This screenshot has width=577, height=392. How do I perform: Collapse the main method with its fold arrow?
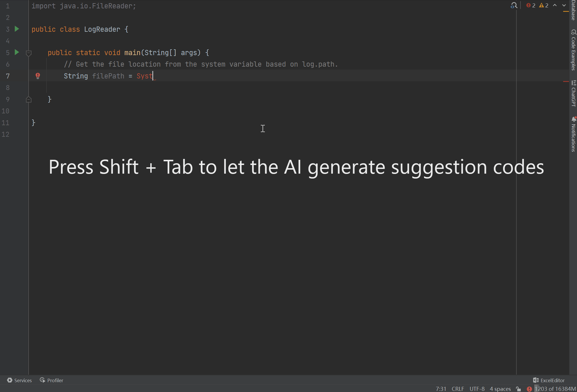[x=28, y=53]
